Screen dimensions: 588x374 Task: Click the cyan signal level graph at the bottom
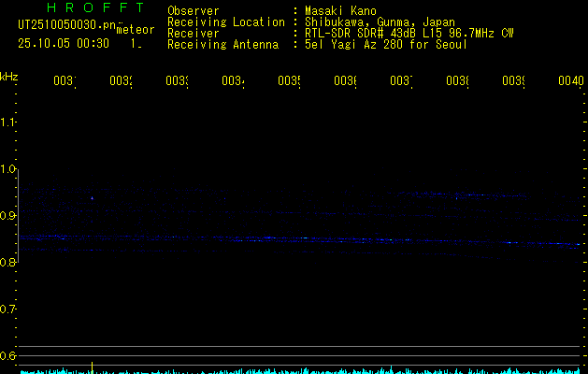click(301, 371)
